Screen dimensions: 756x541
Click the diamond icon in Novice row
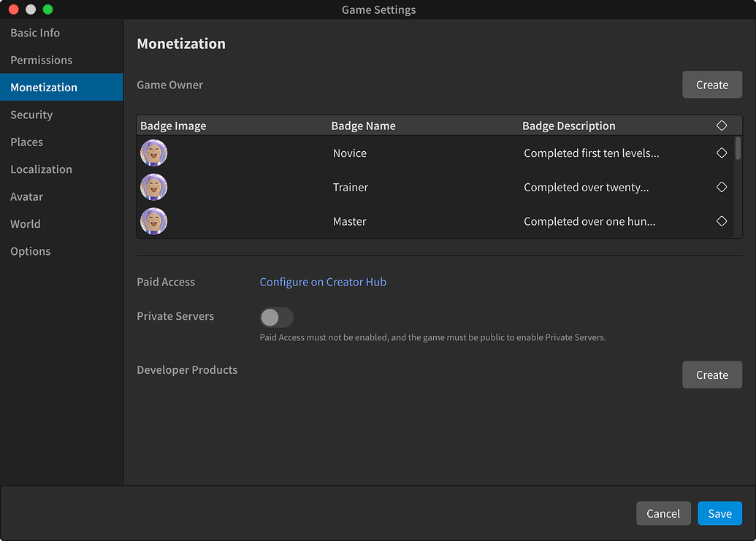click(x=722, y=153)
